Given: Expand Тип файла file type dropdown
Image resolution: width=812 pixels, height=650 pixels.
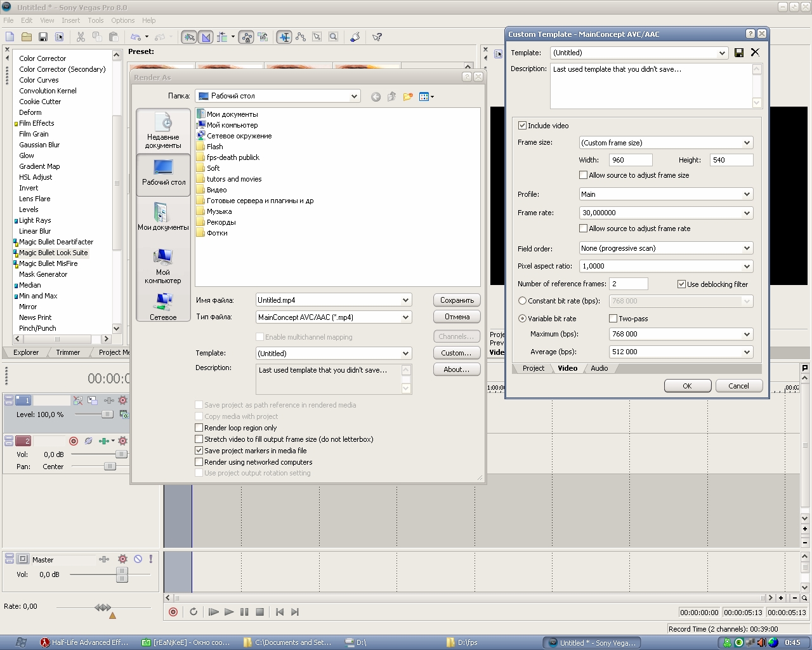Looking at the screenshot, I should [x=405, y=317].
